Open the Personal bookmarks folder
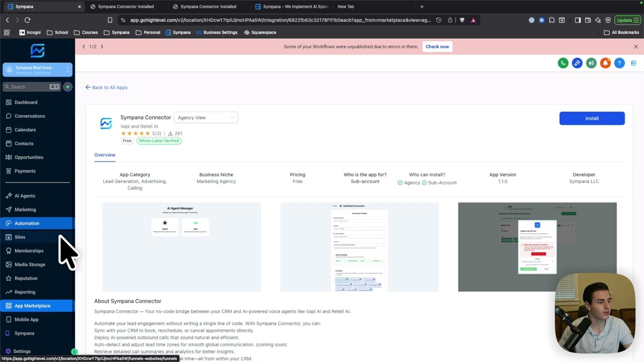 pos(148,32)
